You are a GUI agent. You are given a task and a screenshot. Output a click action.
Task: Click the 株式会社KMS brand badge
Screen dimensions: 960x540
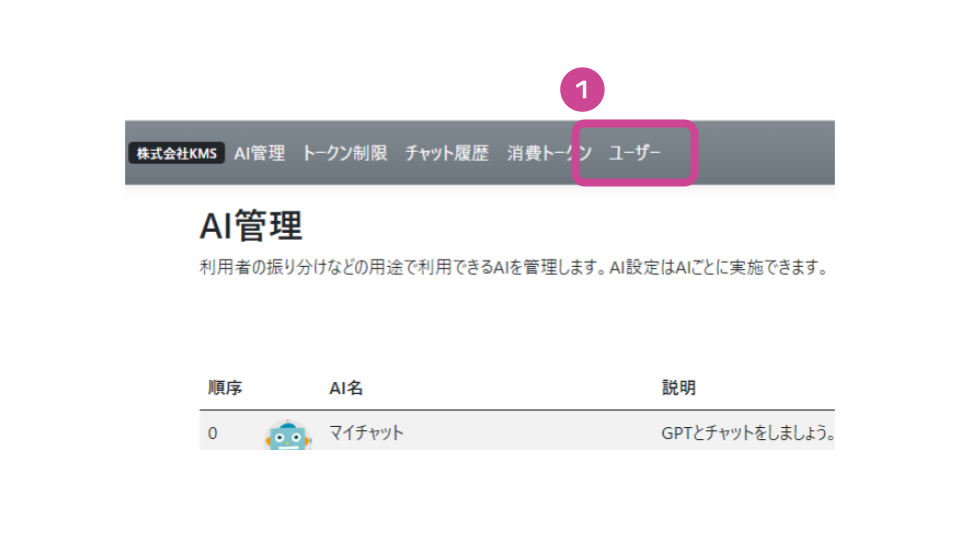(x=176, y=153)
